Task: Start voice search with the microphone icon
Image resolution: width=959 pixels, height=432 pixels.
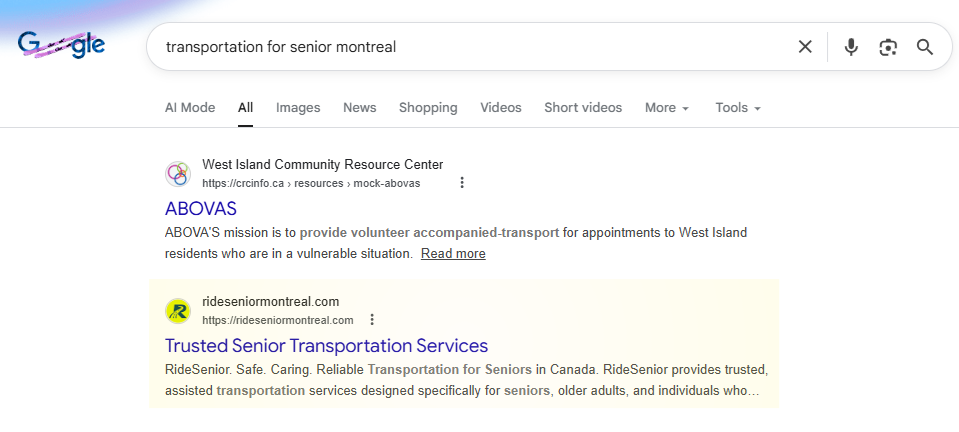Action: click(x=851, y=47)
